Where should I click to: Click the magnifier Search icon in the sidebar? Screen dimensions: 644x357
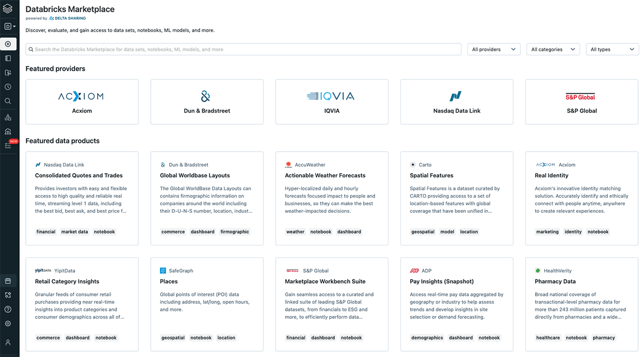[8, 101]
